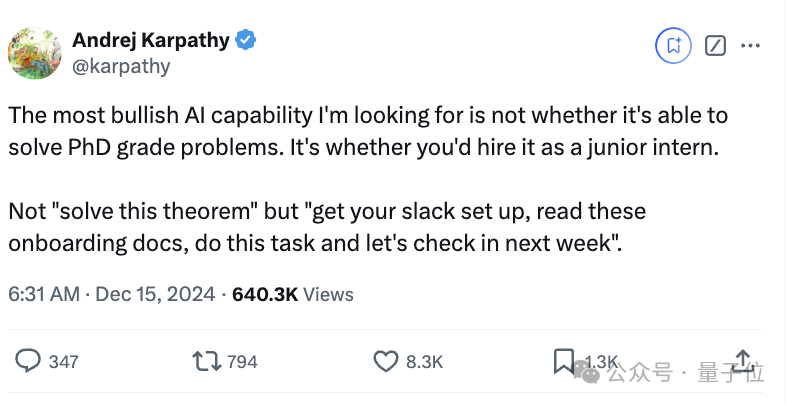The height and width of the screenshot is (404, 790).
Task: Open Andrej Karpathy's profile avatar
Action: pos(35,53)
